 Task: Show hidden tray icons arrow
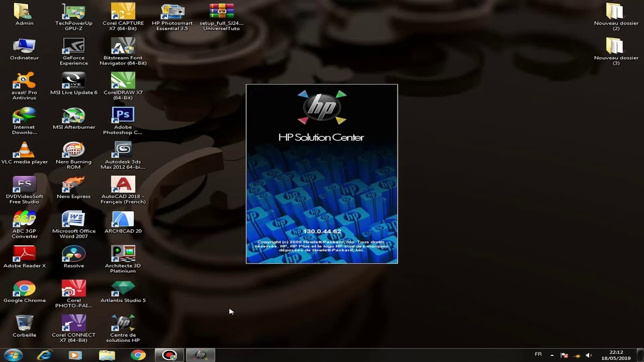pos(552,355)
